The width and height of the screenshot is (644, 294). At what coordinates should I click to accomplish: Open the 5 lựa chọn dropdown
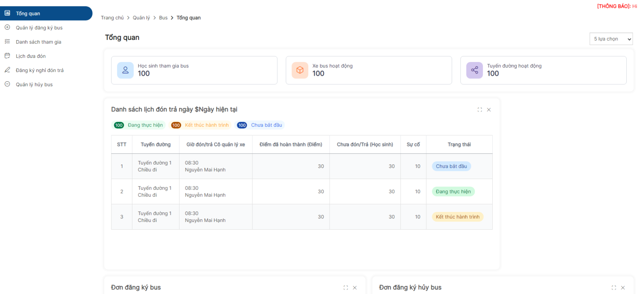click(x=611, y=39)
